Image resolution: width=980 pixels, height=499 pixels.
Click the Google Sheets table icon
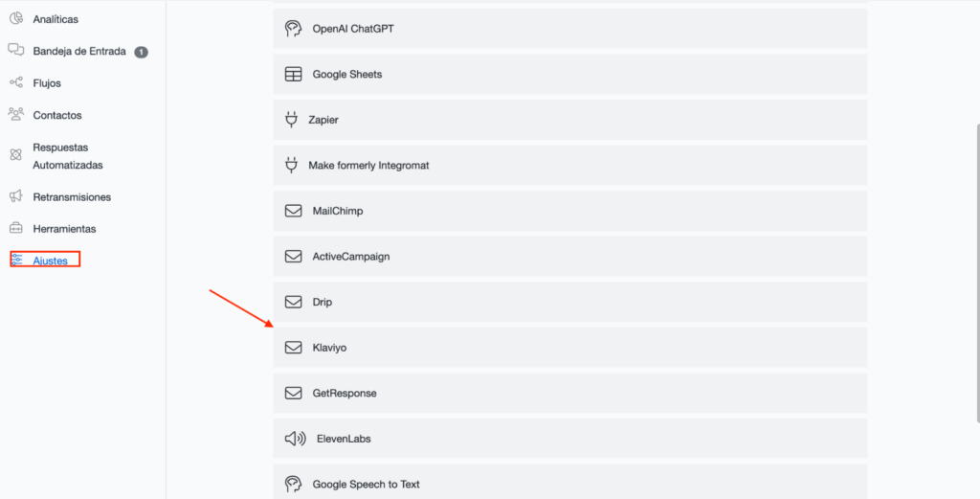point(294,75)
